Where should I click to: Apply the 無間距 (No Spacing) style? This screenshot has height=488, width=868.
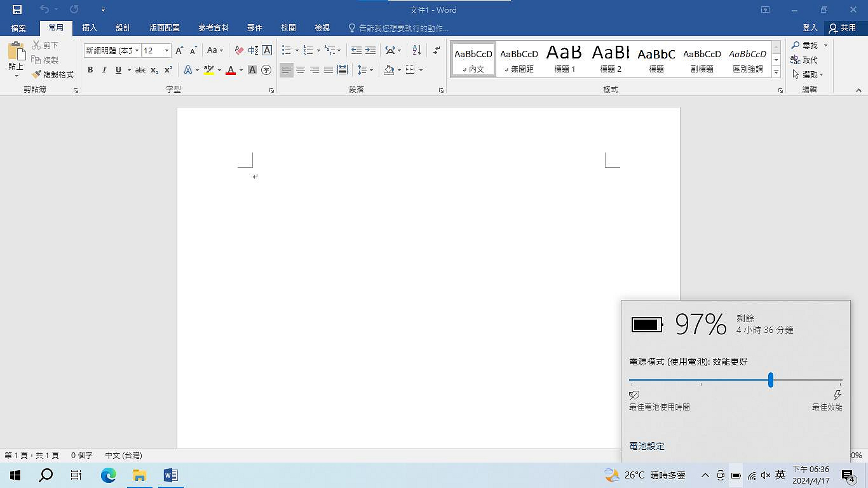coord(519,59)
